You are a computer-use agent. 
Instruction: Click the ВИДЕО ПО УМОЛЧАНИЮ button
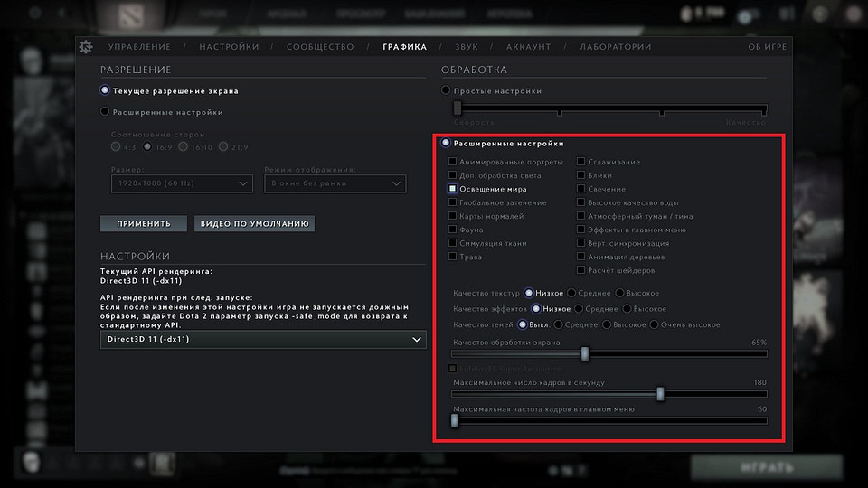point(254,223)
